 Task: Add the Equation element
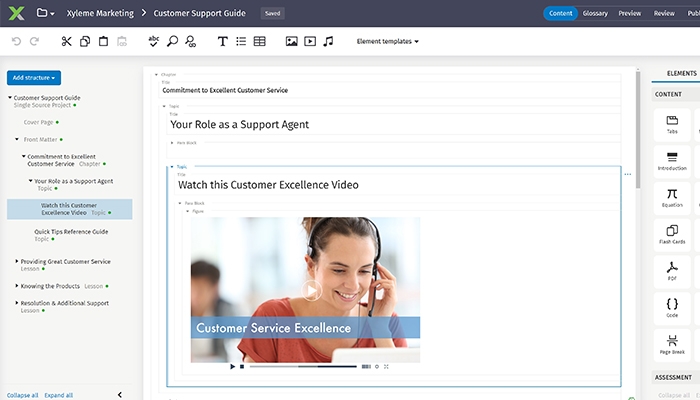coord(672,198)
